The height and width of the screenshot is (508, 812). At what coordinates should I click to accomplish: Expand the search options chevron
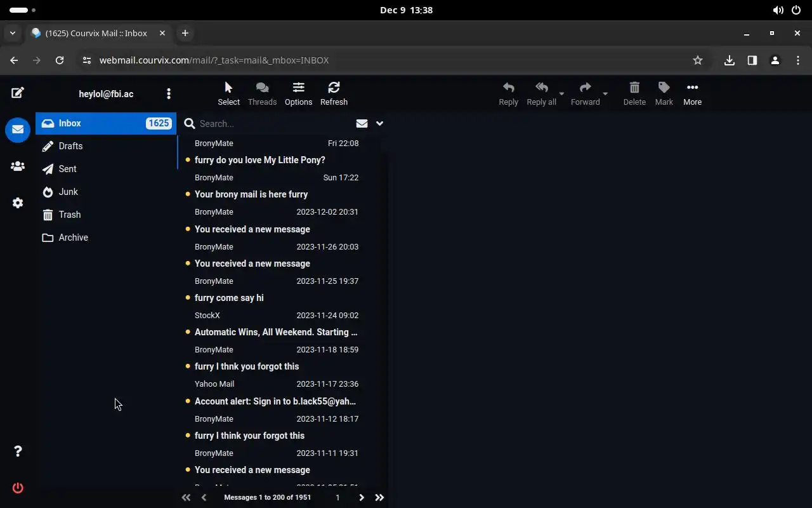coord(379,124)
